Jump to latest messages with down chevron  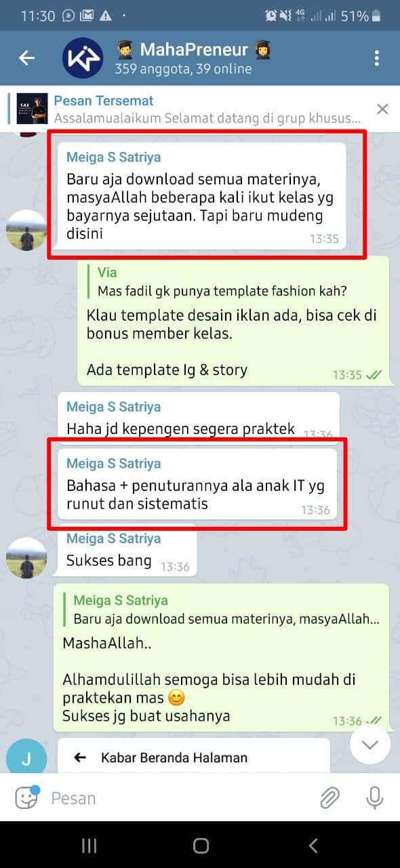(x=370, y=745)
